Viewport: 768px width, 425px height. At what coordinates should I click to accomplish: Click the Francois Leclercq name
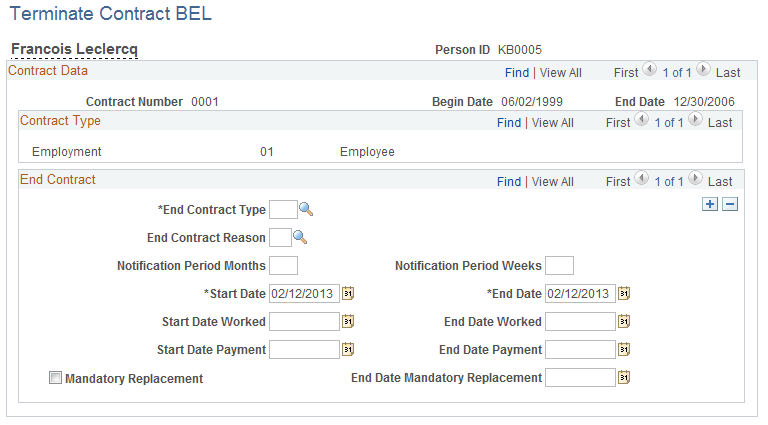point(74,49)
